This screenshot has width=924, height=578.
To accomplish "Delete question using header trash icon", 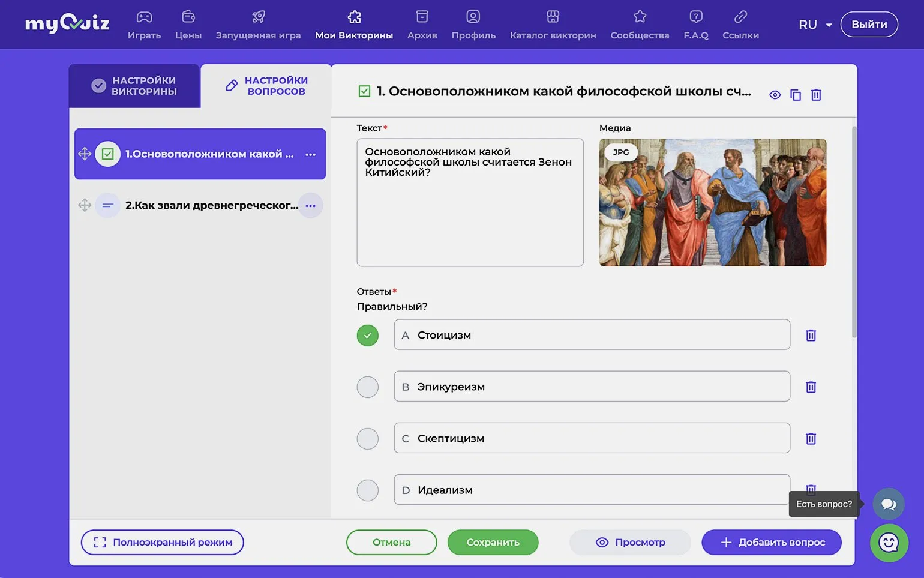I will pos(816,95).
